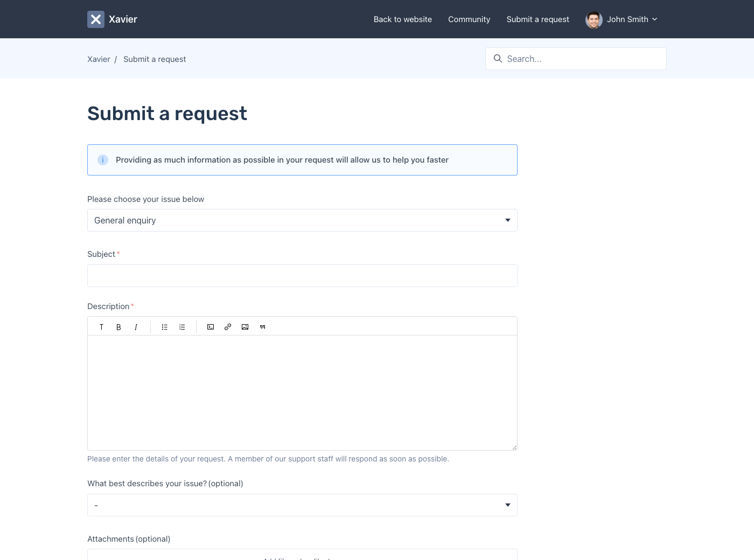Click the Xavier logo icon
754x560 pixels.
click(96, 19)
